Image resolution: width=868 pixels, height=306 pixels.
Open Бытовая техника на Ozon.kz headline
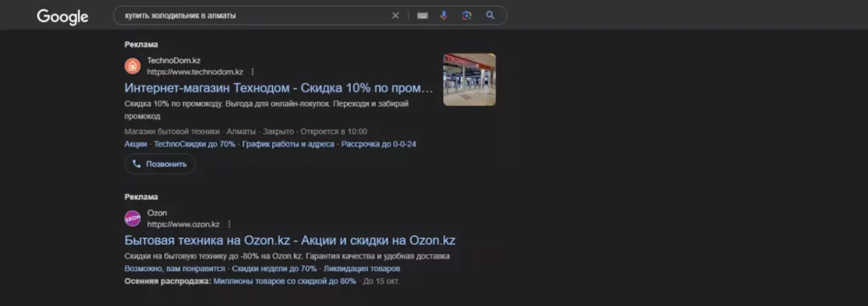pyautogui.click(x=290, y=241)
